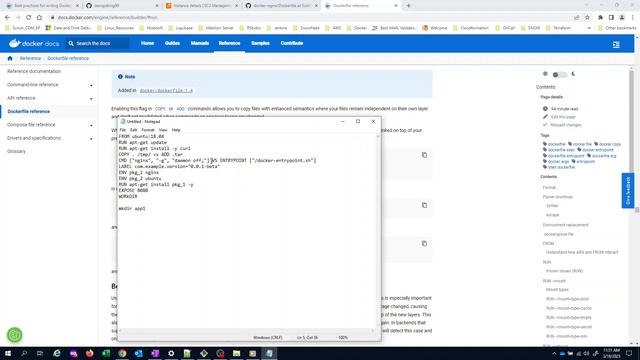Image resolution: width=640 pixels, height=360 pixels.
Task: Click the Docker docs whale logo
Action: point(15,43)
